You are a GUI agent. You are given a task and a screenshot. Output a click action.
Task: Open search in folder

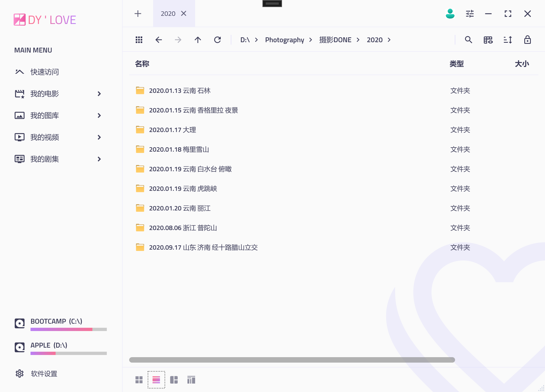(469, 40)
